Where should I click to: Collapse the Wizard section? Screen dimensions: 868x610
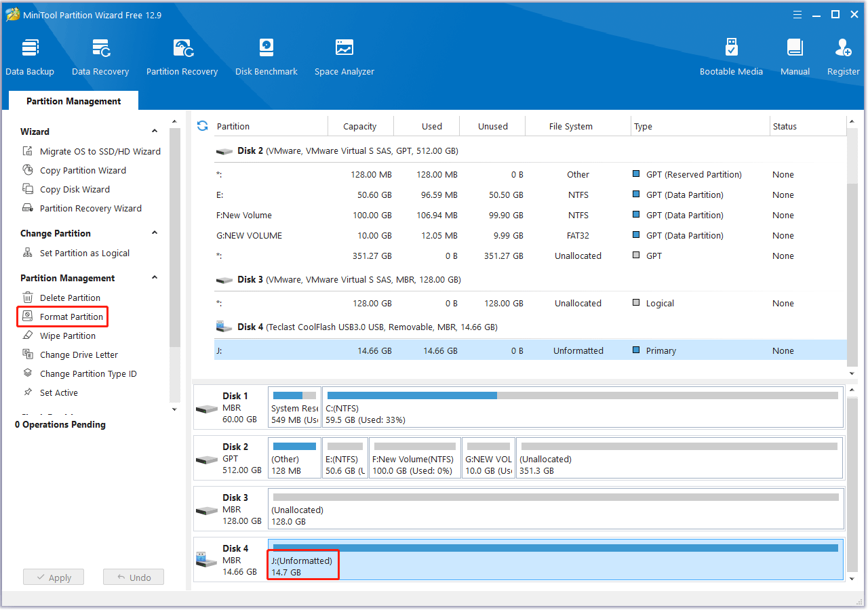[155, 131]
